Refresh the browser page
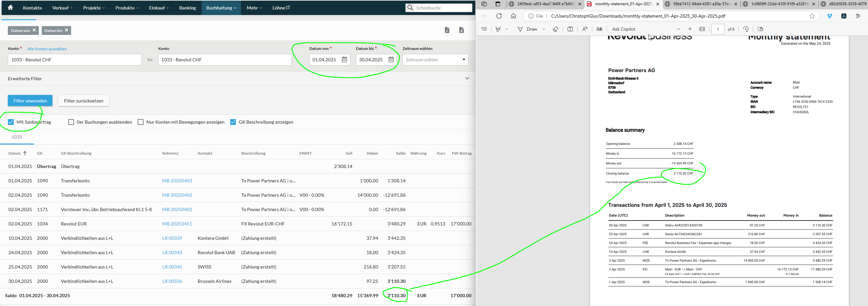Screen dimensions: 868x306 pyautogui.click(x=499, y=16)
